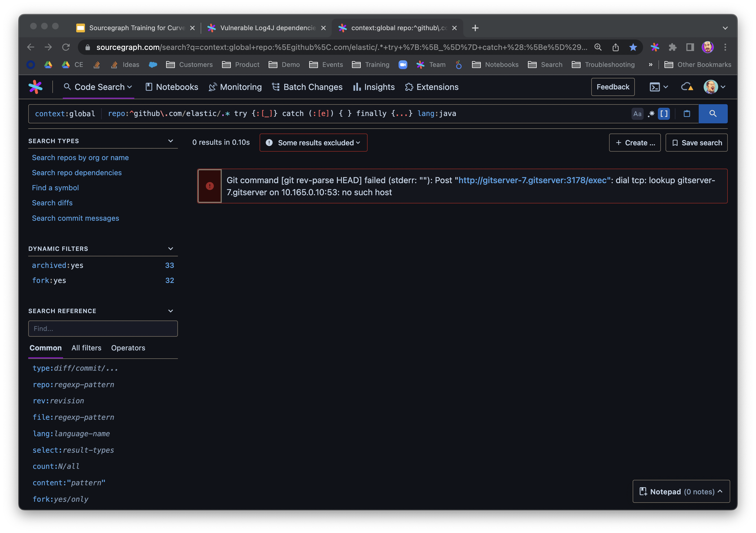
Task: Click Search repo dependencies link
Action: (77, 173)
